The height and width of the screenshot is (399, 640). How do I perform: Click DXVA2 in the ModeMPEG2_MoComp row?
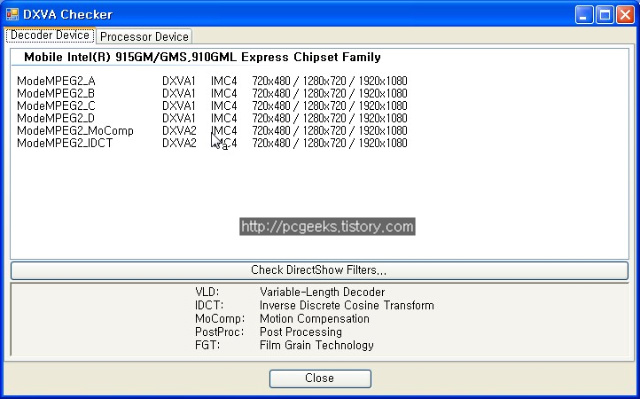179,131
